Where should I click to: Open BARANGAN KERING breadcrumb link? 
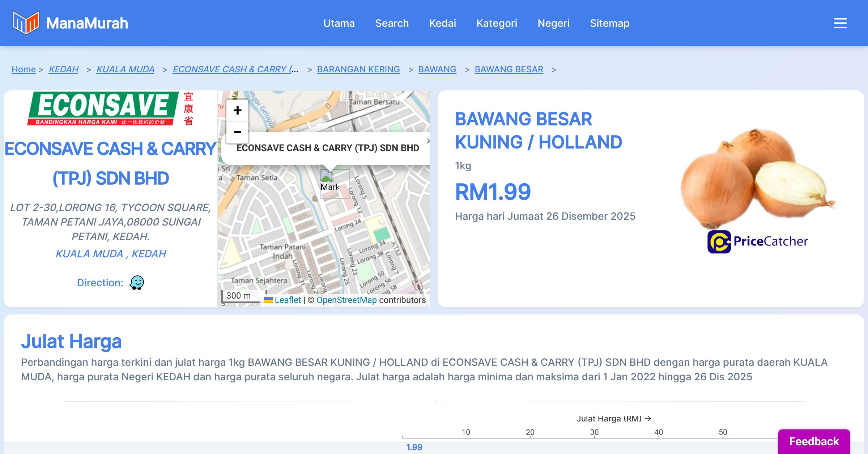[x=358, y=69]
